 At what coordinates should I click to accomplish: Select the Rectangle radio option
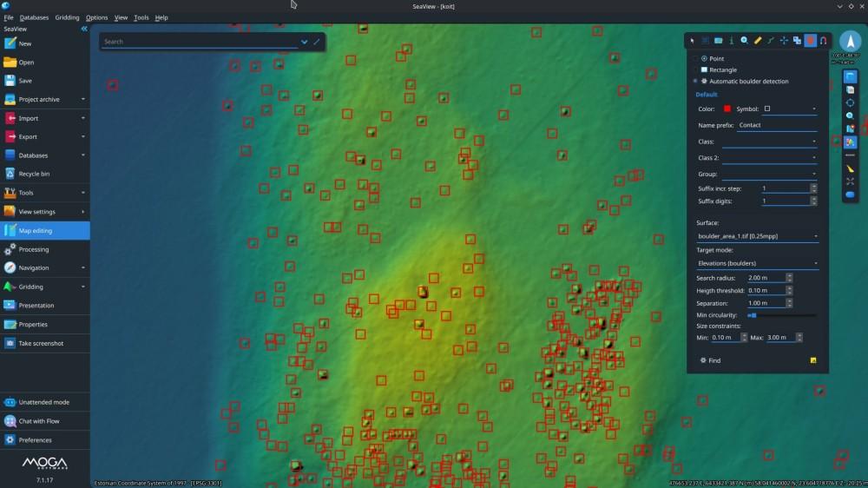pyautogui.click(x=704, y=70)
